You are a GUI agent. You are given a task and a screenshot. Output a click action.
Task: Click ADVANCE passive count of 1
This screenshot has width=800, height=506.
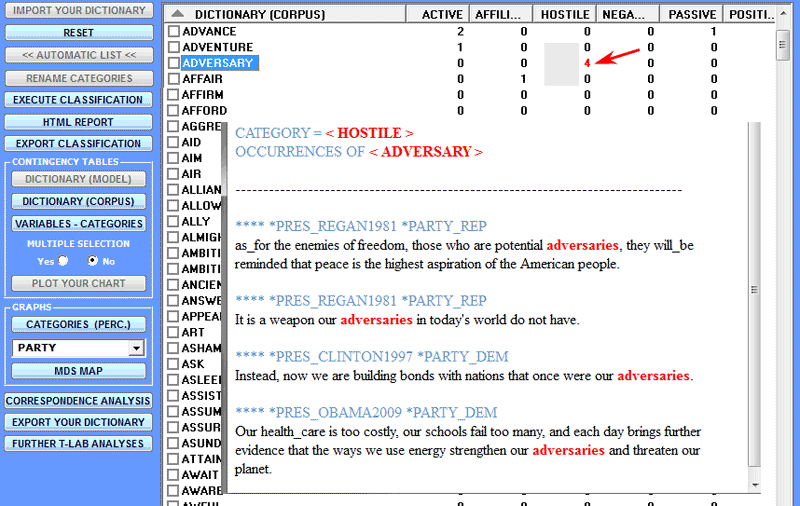click(713, 31)
